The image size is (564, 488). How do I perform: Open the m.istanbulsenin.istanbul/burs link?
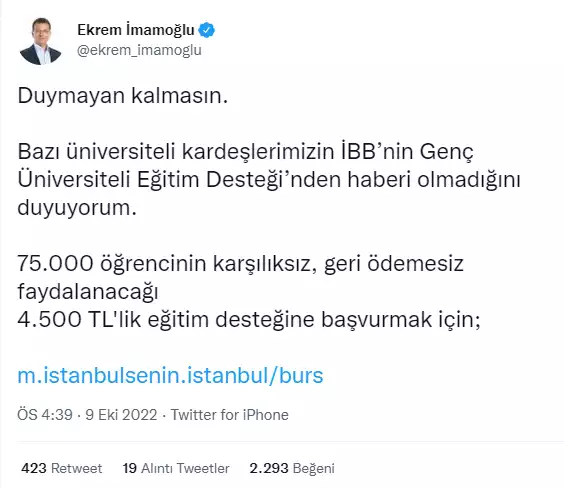[x=170, y=375]
